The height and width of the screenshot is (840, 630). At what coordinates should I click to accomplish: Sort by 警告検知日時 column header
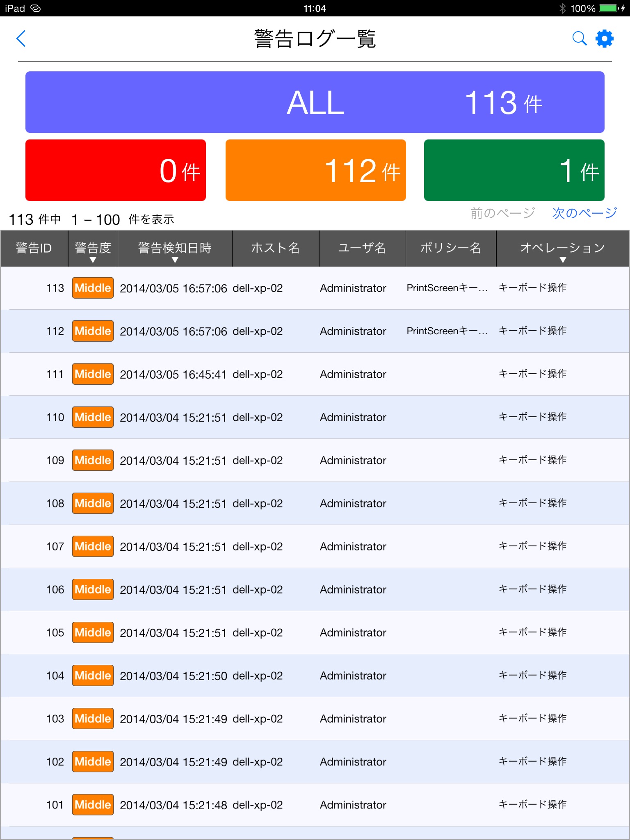[x=175, y=249]
